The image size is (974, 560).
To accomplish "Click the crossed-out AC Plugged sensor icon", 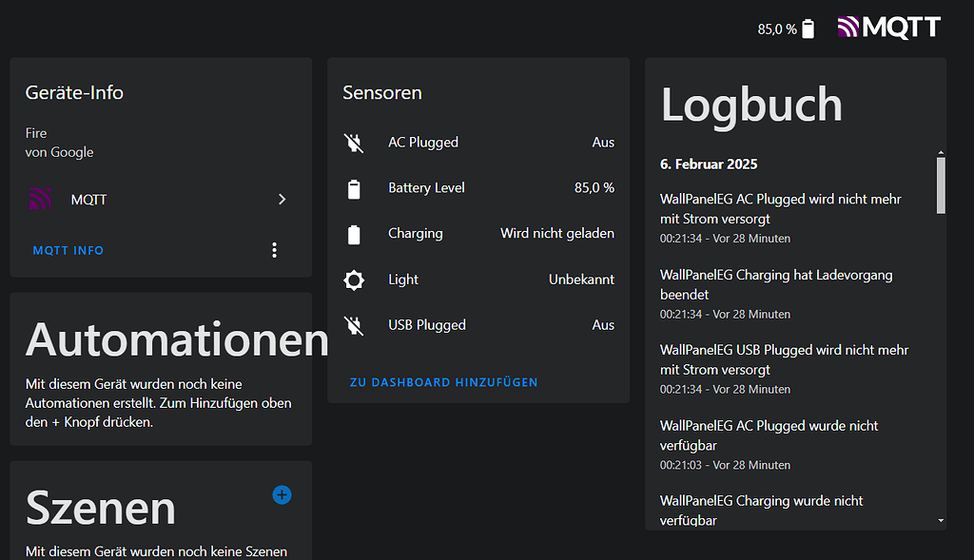I will 354,143.
